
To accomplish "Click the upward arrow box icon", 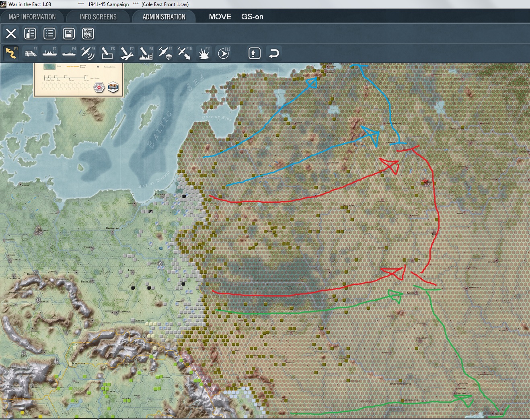I will point(255,53).
